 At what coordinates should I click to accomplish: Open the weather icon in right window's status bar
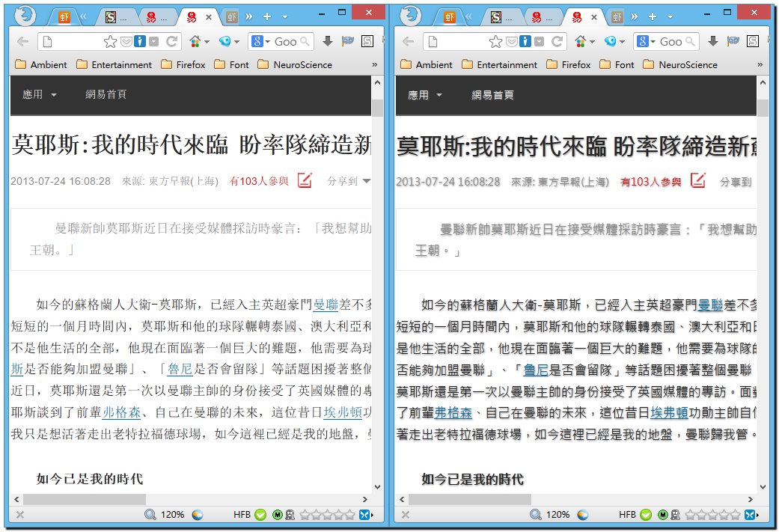pyautogui.click(x=583, y=515)
